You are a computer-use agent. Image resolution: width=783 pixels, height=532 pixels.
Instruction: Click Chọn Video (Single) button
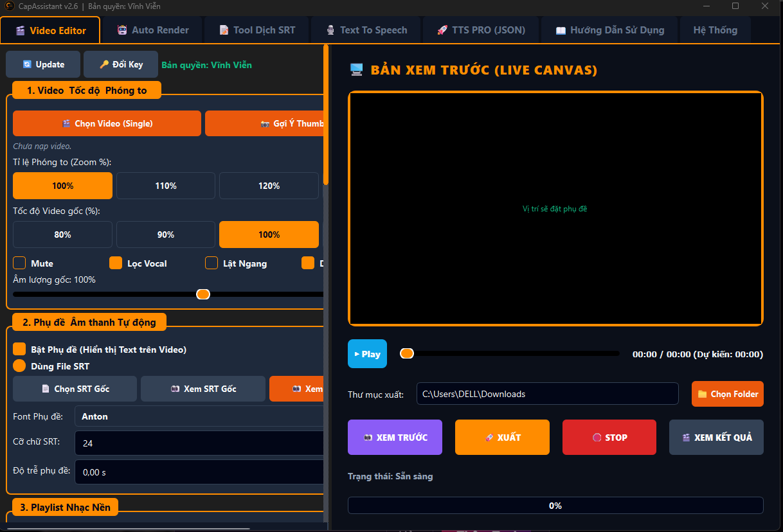click(x=107, y=123)
